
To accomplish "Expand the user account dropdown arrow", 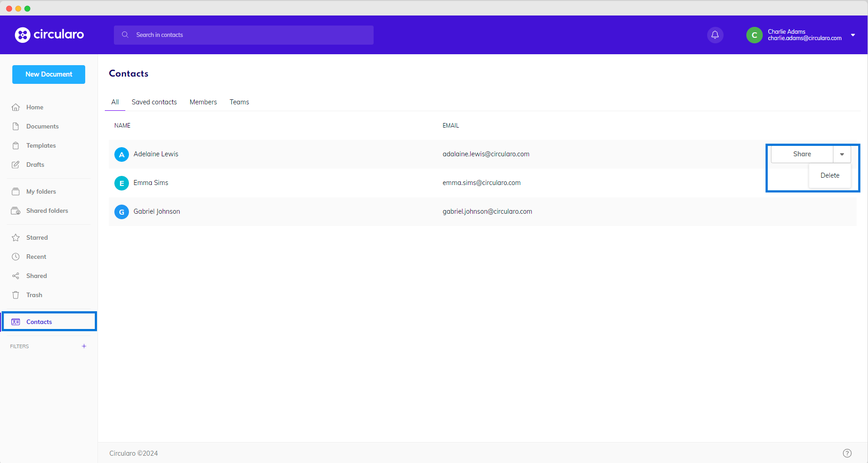I will tap(853, 35).
